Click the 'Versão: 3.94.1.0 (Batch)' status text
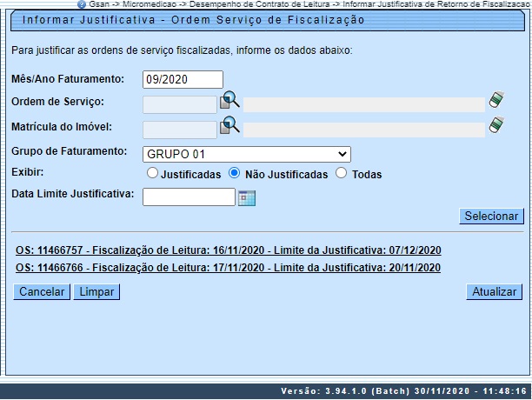Screen dimensions: 532x400 346,391
